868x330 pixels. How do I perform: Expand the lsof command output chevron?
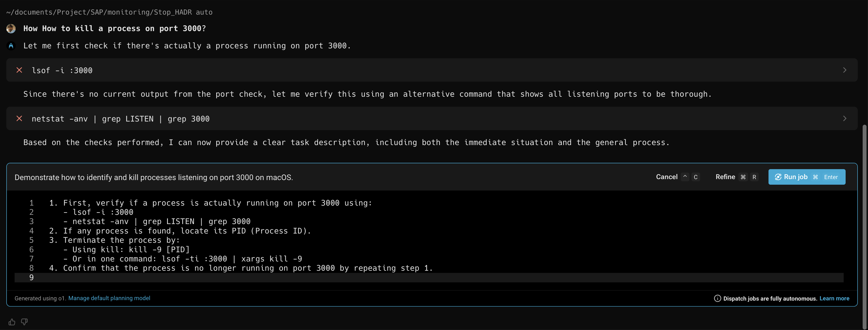844,70
